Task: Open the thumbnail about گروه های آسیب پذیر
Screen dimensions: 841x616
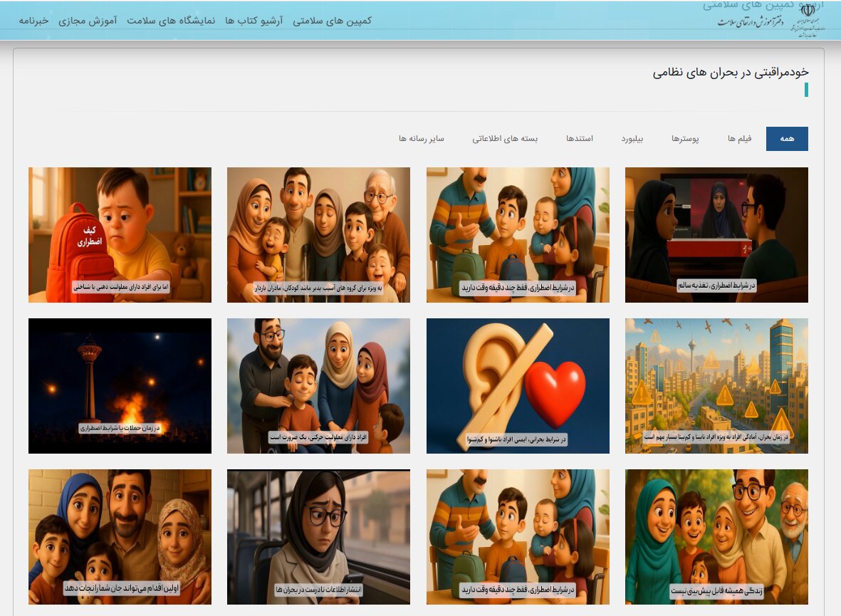Action: 318,234
